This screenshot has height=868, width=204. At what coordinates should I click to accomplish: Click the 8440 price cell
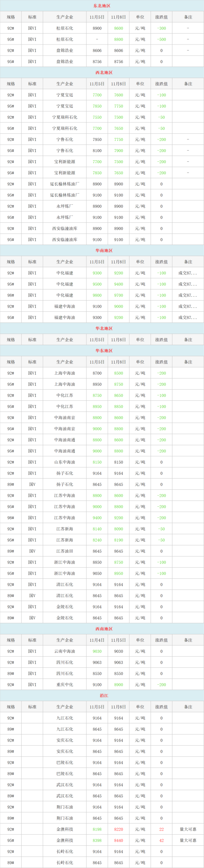point(119,840)
